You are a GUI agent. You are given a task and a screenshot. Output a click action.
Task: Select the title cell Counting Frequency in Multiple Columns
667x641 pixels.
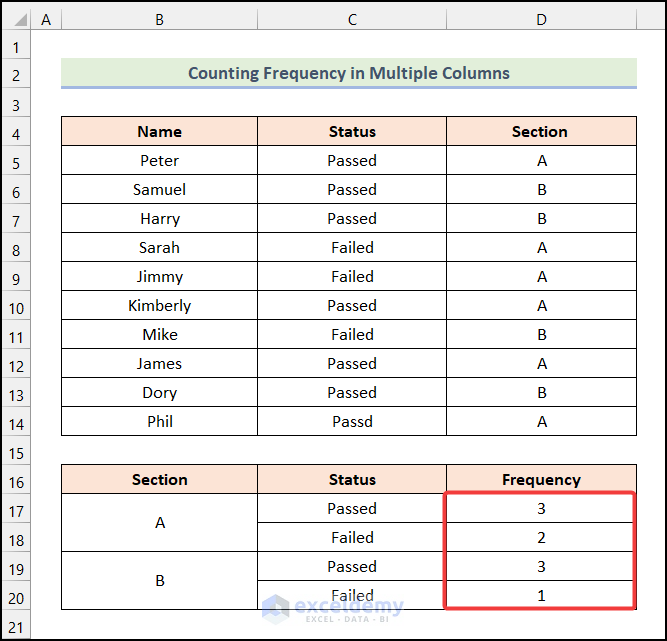pos(348,73)
